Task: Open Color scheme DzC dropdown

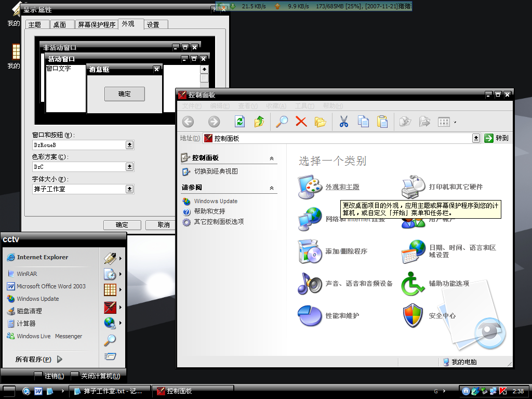Action: (129, 167)
